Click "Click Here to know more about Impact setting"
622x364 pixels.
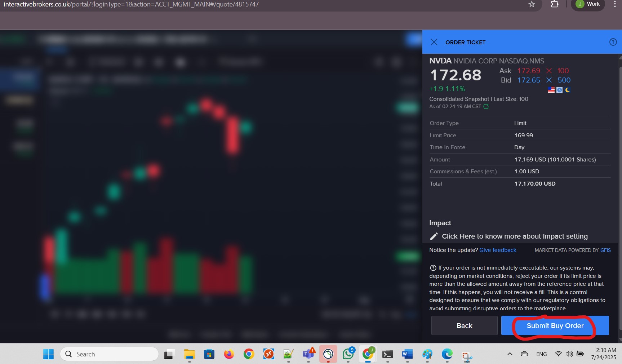tap(515, 236)
